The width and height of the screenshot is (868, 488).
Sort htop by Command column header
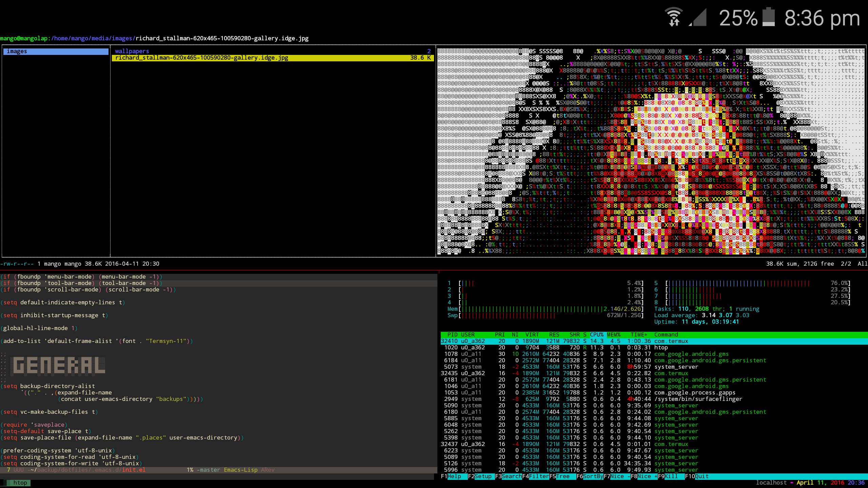pos(666,334)
